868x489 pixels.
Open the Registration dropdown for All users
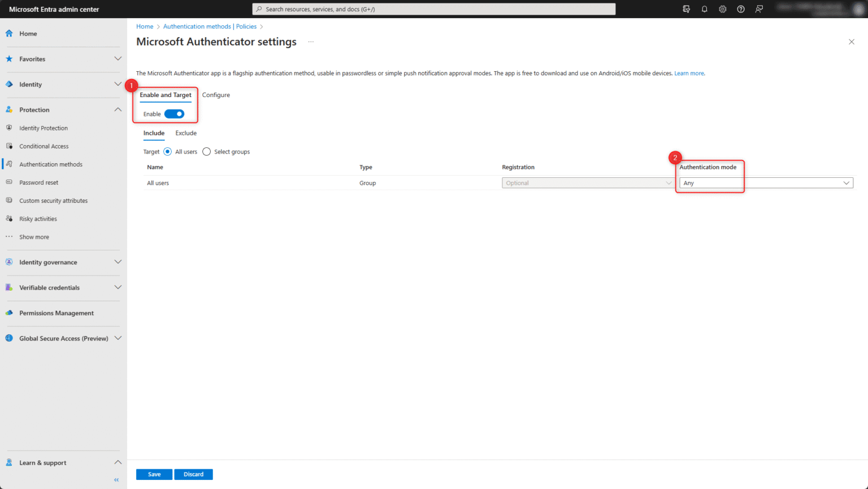pos(588,182)
